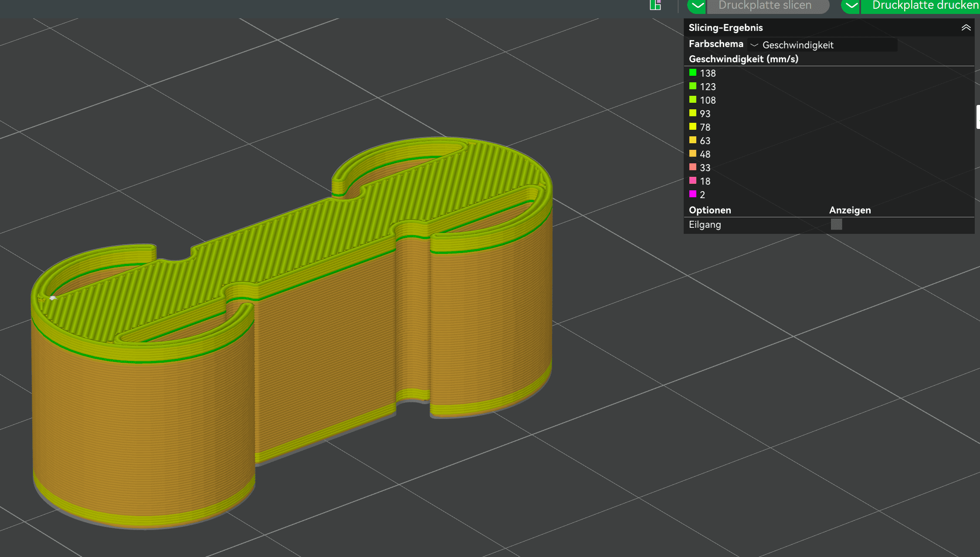Click the 108 mm/s speed legend swatch
Image resolution: width=980 pixels, height=557 pixels.
coord(693,100)
